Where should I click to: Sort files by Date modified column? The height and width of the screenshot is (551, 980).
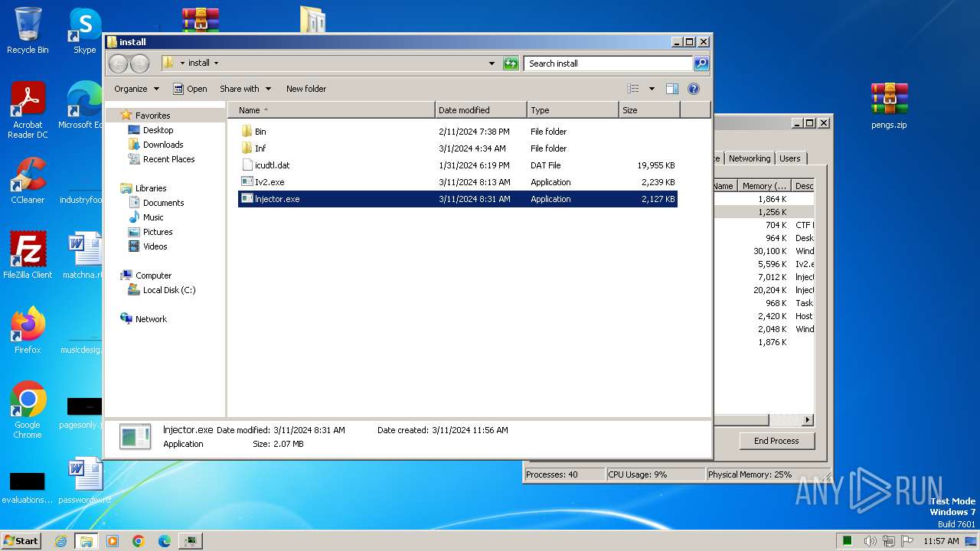point(481,110)
